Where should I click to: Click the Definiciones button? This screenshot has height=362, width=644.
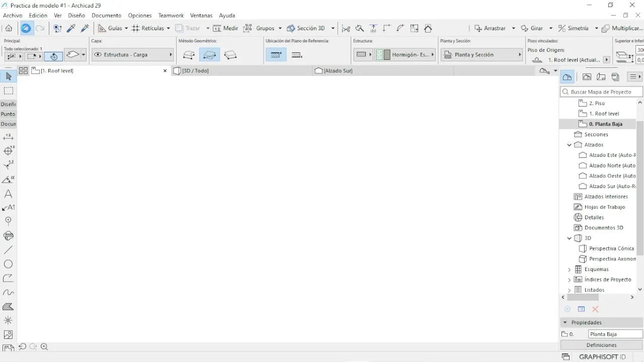coord(601,345)
